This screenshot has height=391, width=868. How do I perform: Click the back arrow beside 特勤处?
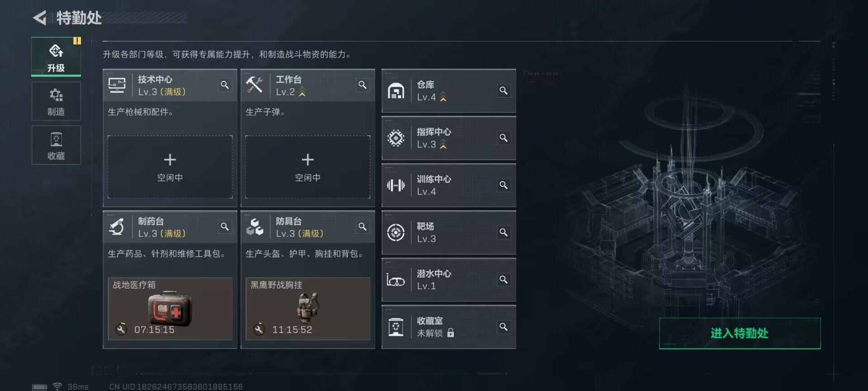click(x=40, y=18)
